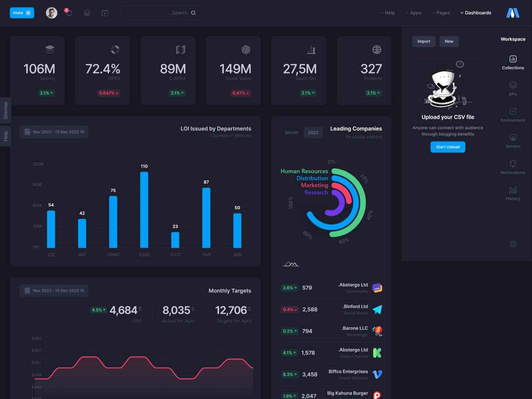The width and height of the screenshot is (532, 399).
Task: Open the History sidebar item
Action: coord(512,193)
